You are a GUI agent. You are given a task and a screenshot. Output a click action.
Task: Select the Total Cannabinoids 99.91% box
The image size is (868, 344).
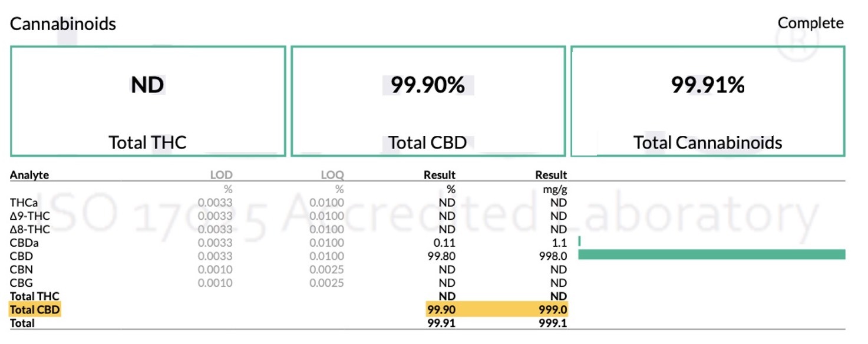[x=708, y=101]
